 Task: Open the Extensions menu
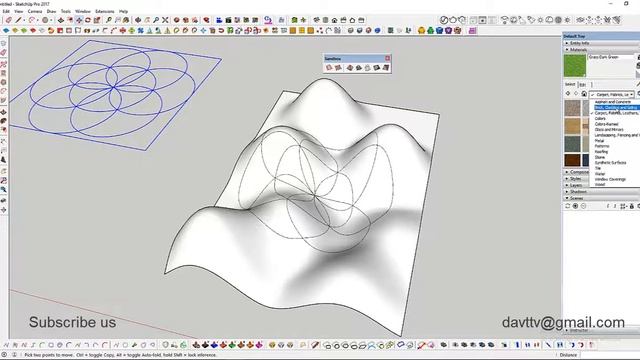click(104, 11)
